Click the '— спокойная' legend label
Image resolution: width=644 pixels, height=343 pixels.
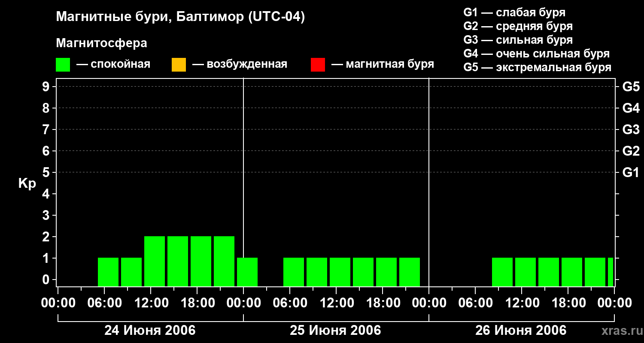(x=113, y=64)
